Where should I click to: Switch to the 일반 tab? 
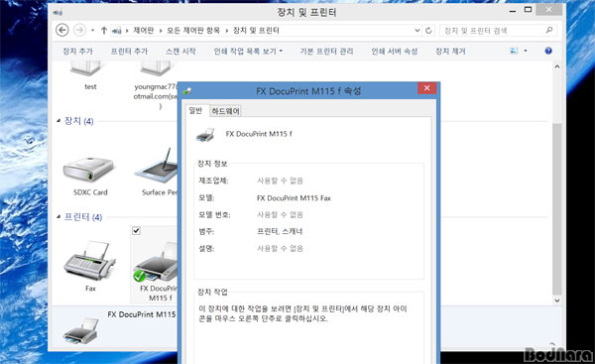pyautogui.click(x=195, y=110)
